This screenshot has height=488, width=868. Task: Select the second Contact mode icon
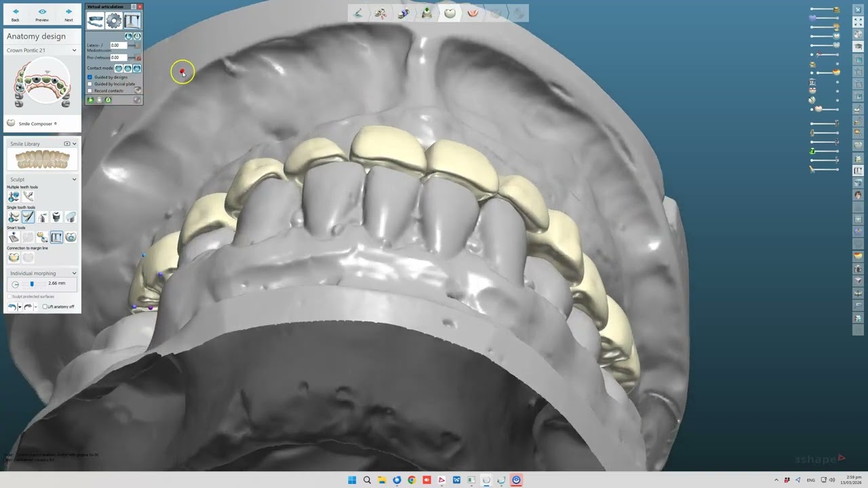(x=127, y=68)
